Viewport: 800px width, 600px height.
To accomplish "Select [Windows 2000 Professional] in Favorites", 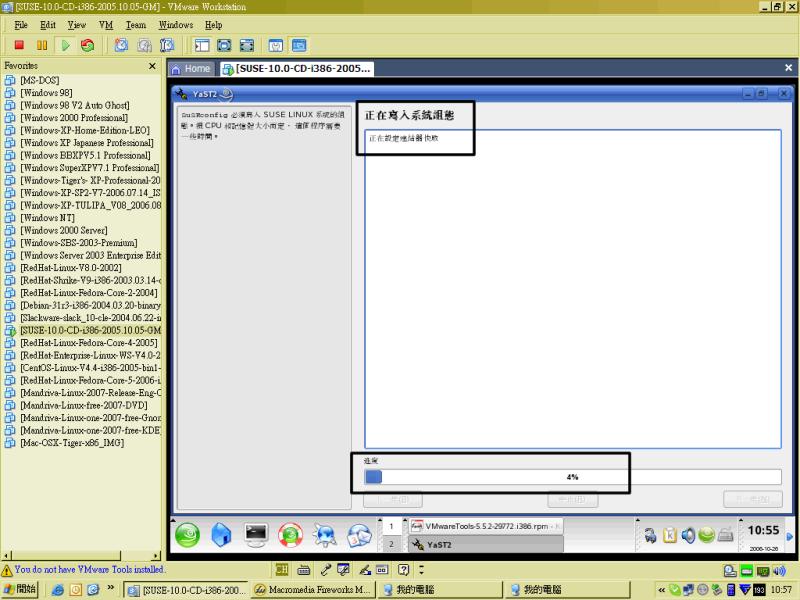I will 74,118.
